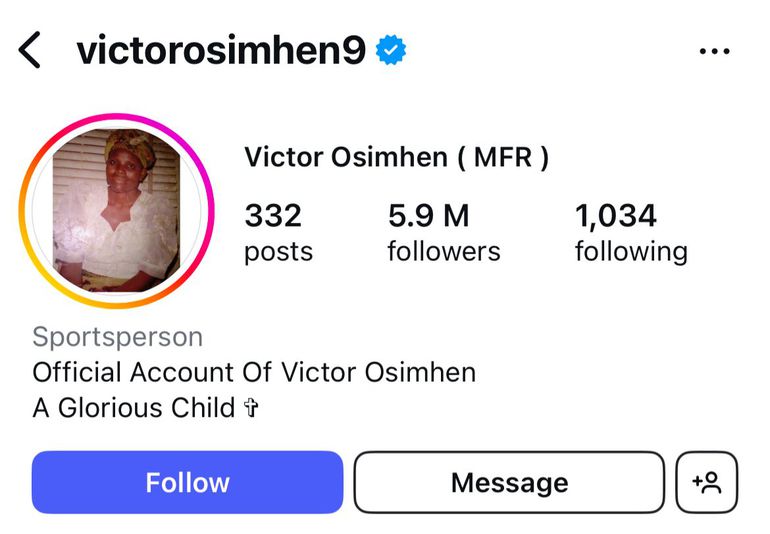This screenshot has height=534, width=770.
Task: Tap the add-person suggestions icon
Action: point(707,483)
